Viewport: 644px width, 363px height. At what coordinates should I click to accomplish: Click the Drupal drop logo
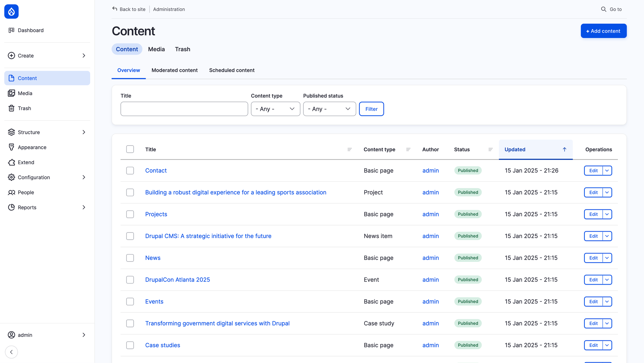pyautogui.click(x=11, y=12)
